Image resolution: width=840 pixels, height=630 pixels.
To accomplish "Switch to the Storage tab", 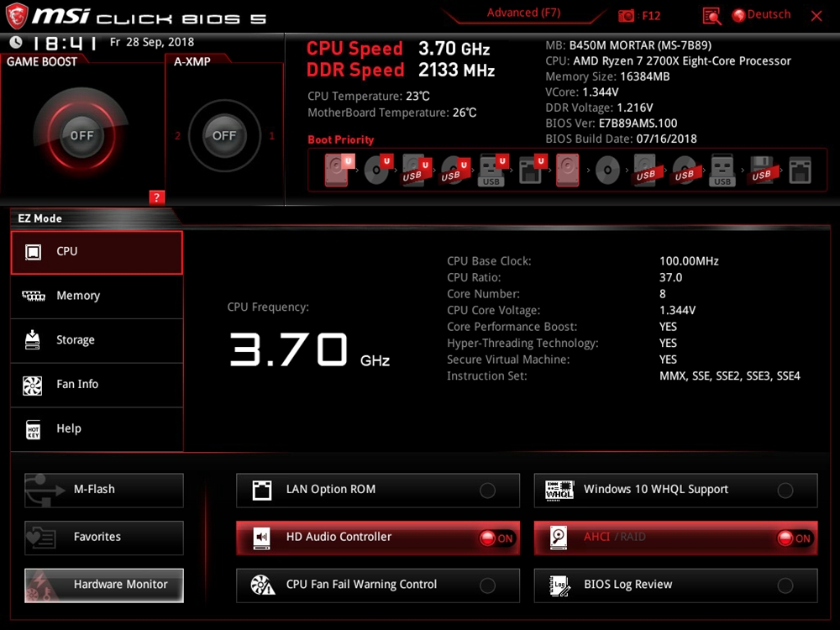I will (97, 341).
